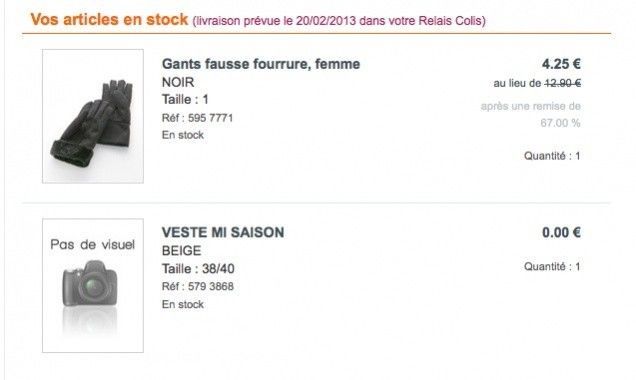Click the 67.00 % discount text
The image size is (636, 380).
560,123
